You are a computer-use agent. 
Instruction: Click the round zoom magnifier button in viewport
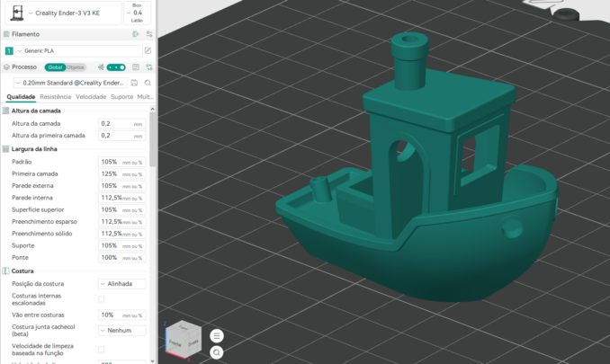coord(217,352)
